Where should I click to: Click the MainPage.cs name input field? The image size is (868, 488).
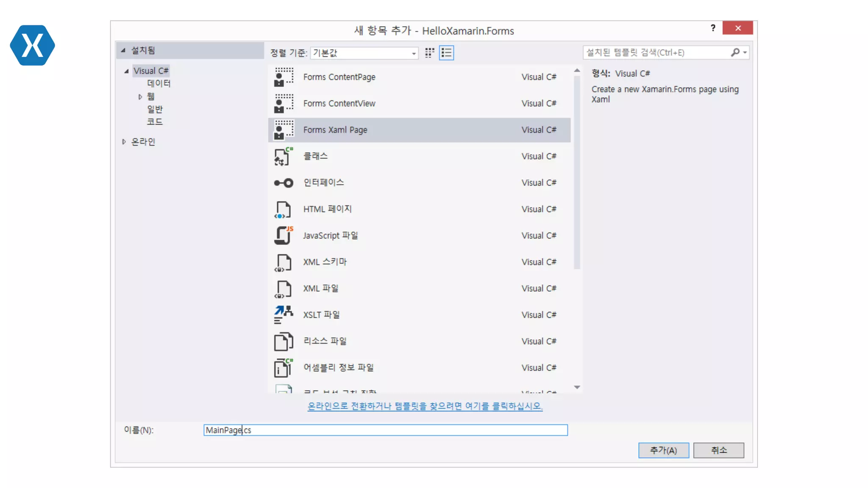[385, 430]
